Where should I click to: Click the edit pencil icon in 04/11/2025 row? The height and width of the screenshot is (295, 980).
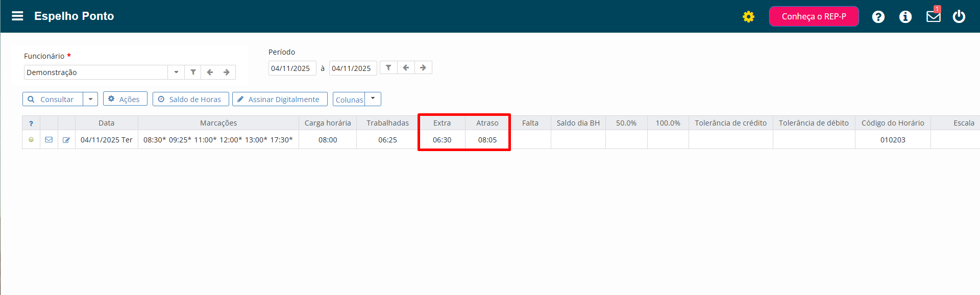tap(66, 139)
